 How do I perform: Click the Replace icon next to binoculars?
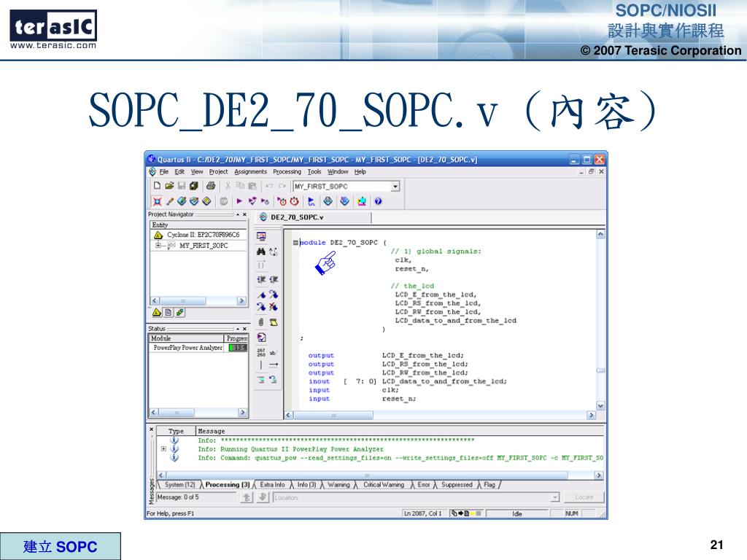point(274,252)
